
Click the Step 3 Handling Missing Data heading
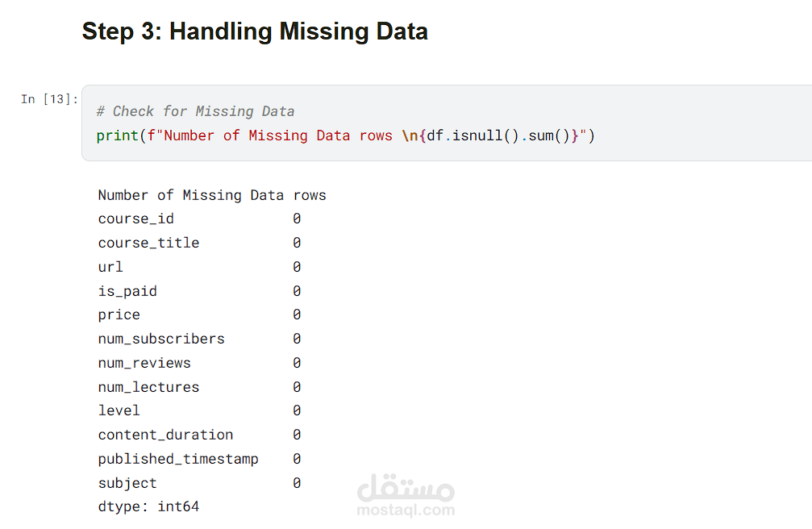point(255,31)
